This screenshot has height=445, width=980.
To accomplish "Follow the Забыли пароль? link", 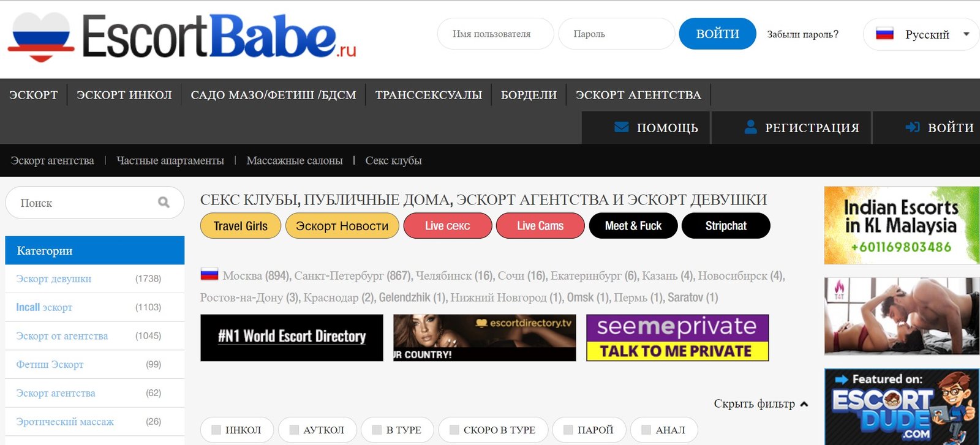I will [802, 34].
